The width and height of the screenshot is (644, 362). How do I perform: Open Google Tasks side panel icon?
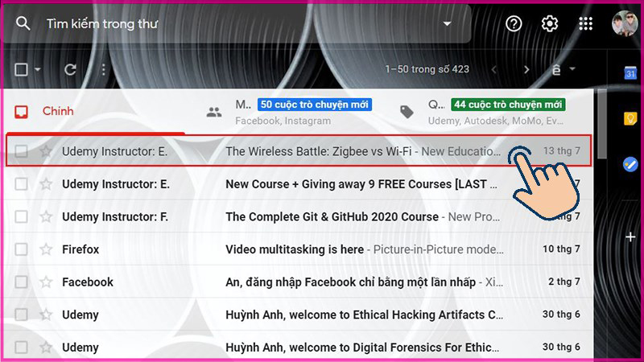(x=630, y=164)
